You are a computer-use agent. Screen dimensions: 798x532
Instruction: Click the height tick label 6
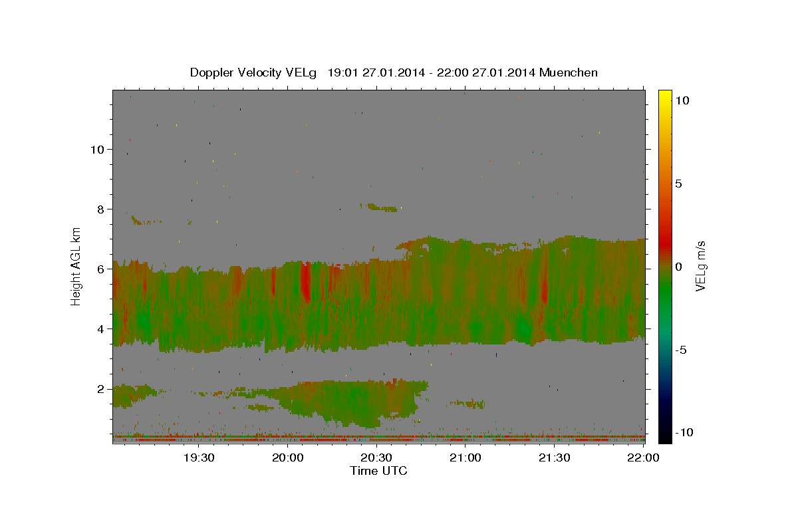coord(100,269)
